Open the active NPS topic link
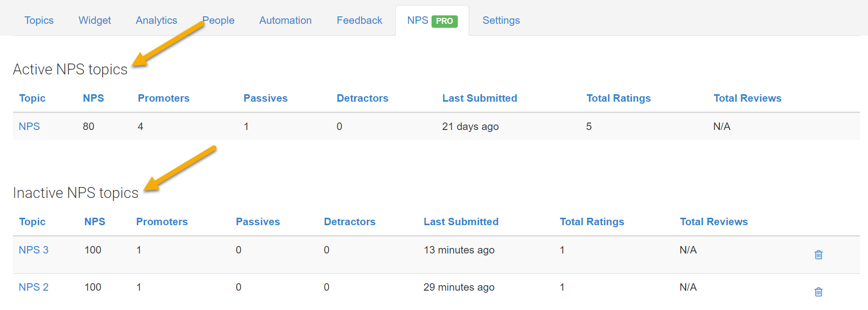This screenshot has width=868, height=310. tap(29, 126)
